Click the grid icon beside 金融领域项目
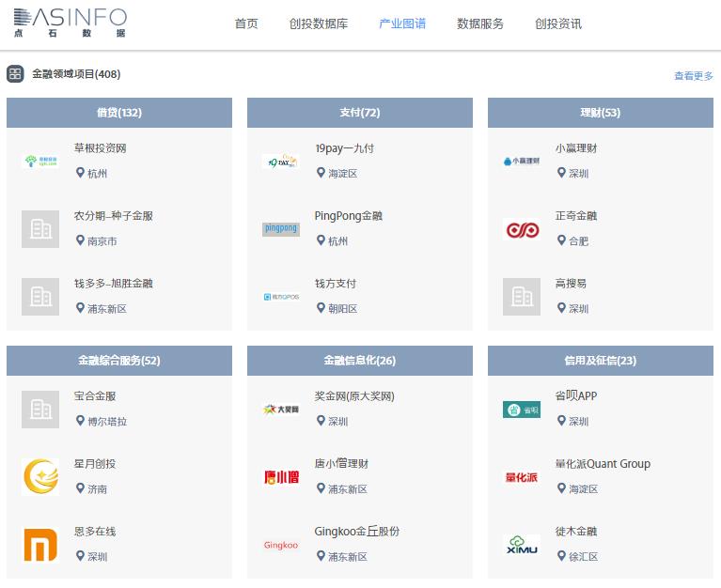 (15, 74)
